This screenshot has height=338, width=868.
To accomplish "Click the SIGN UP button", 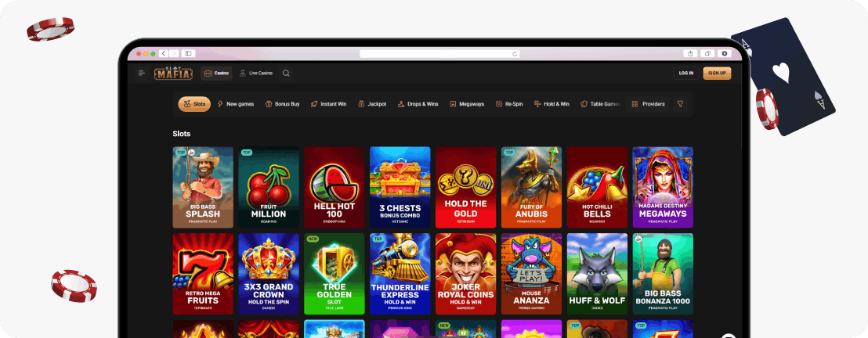I will pos(717,73).
